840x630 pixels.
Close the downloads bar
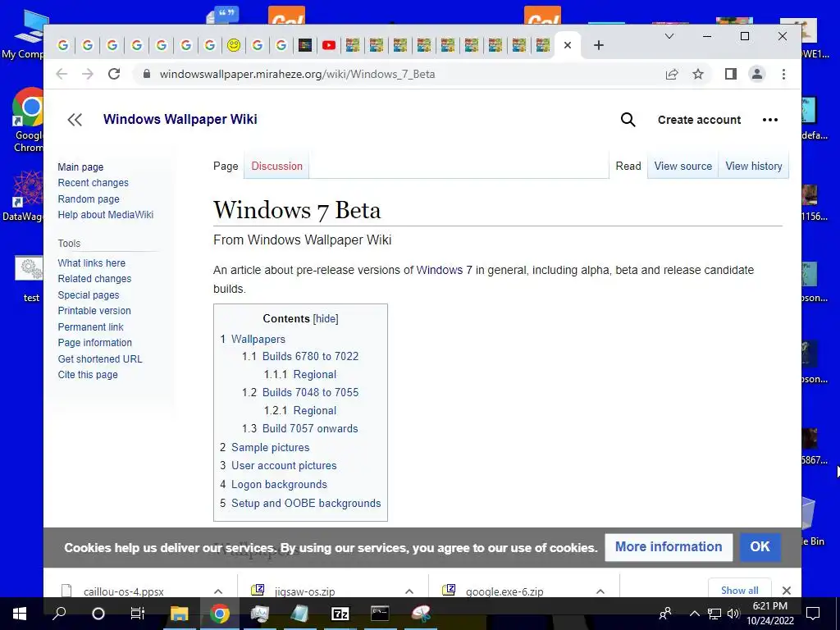pos(786,591)
